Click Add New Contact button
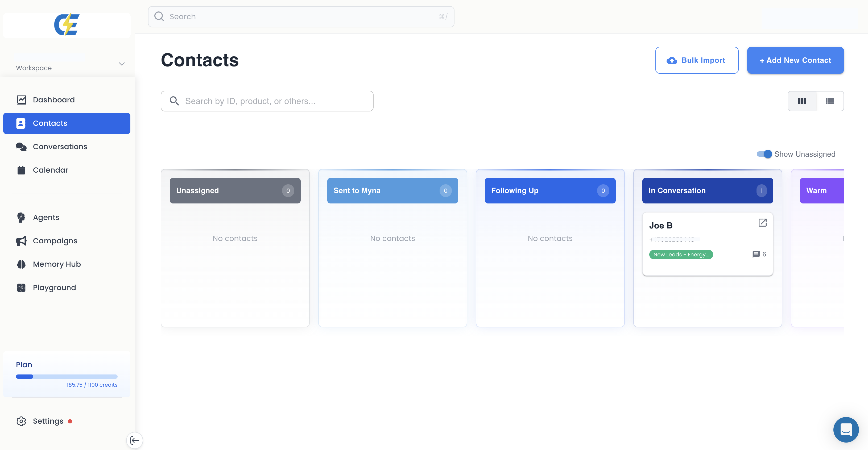 click(795, 60)
